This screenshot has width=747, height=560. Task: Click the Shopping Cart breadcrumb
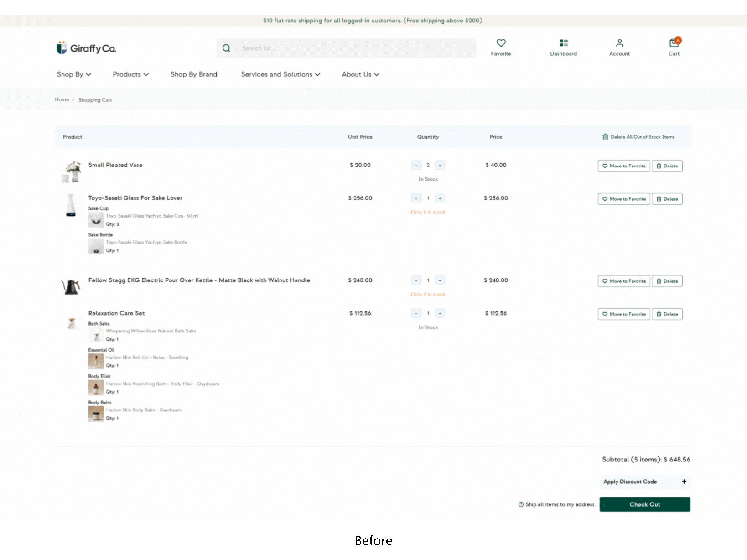(x=95, y=100)
